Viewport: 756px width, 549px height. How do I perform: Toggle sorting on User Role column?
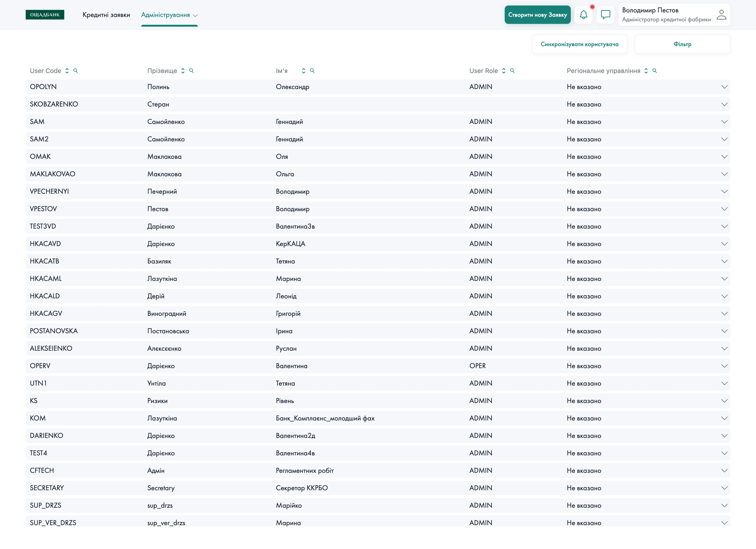point(504,71)
